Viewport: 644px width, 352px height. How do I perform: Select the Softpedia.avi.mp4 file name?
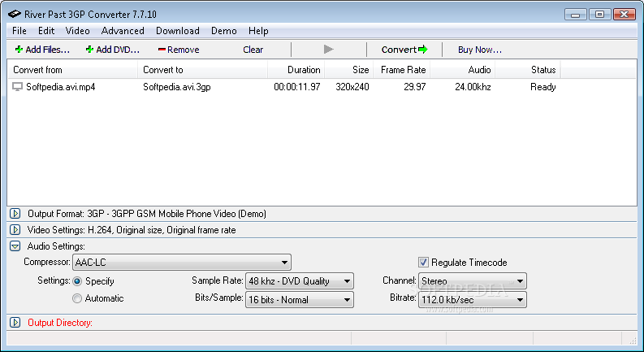click(x=61, y=87)
